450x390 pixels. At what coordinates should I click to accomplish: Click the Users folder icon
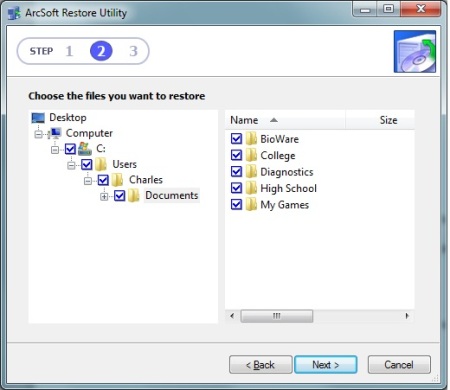101,164
